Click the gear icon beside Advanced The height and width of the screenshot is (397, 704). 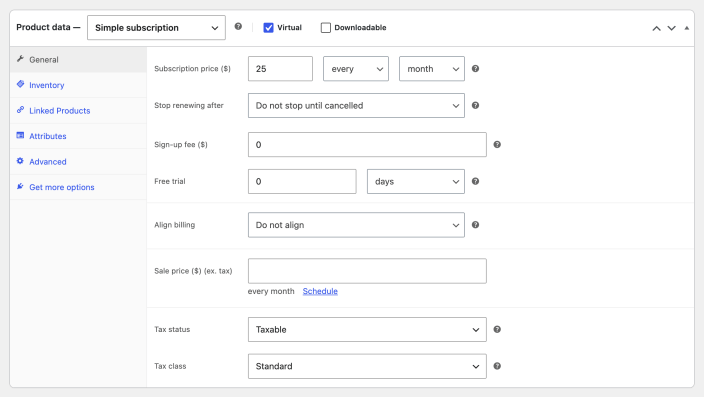(x=20, y=161)
